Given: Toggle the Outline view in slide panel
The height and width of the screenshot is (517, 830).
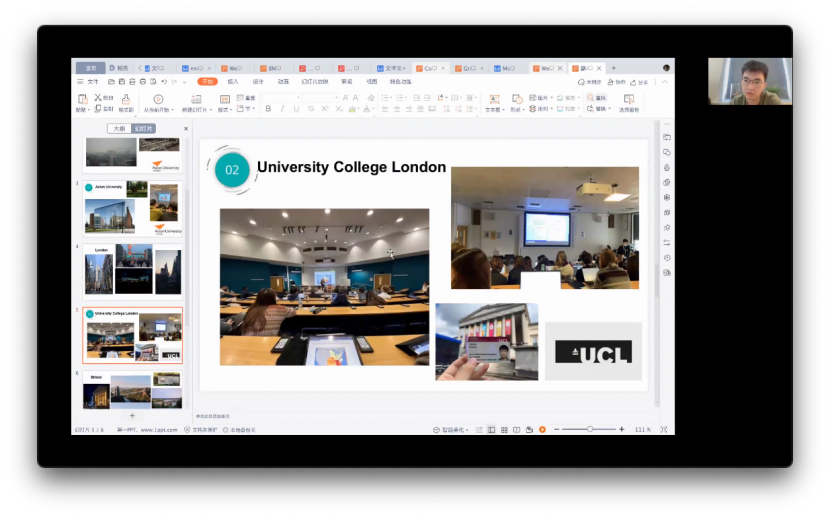Looking at the screenshot, I should point(120,128).
